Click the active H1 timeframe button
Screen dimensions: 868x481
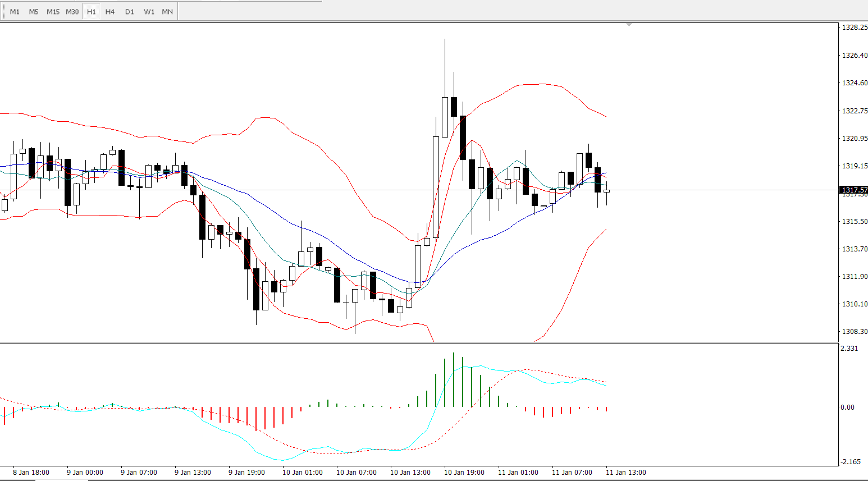[92, 12]
